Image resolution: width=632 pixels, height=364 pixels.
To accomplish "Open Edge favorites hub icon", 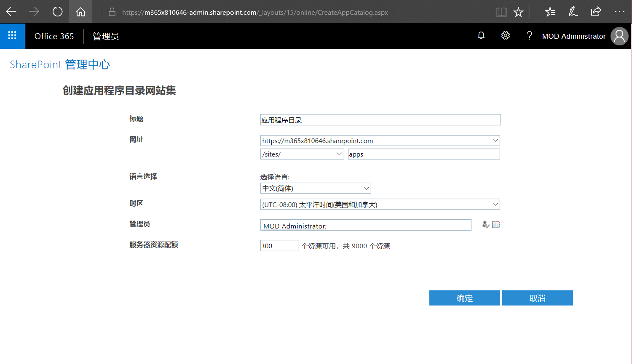I will point(550,11).
